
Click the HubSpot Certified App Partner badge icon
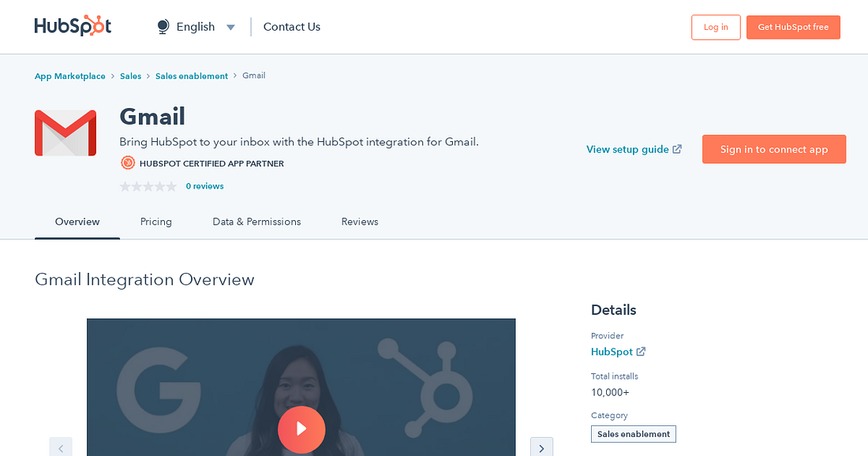pyautogui.click(x=126, y=163)
